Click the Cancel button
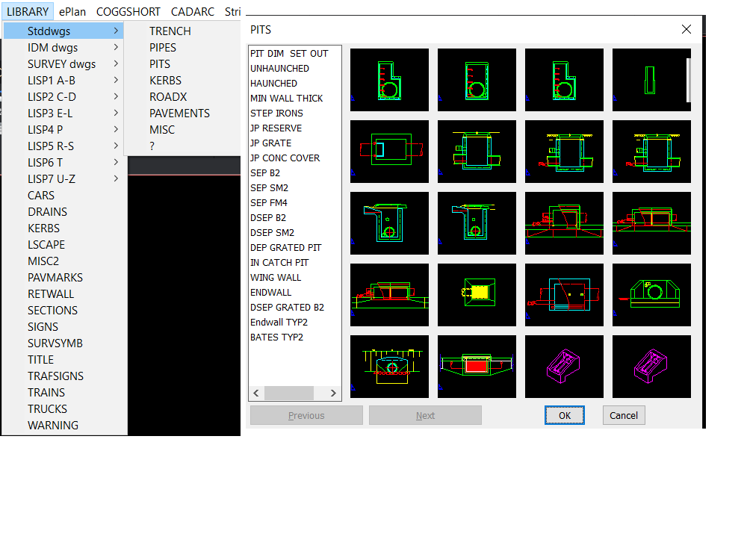747x560 pixels. (x=623, y=416)
